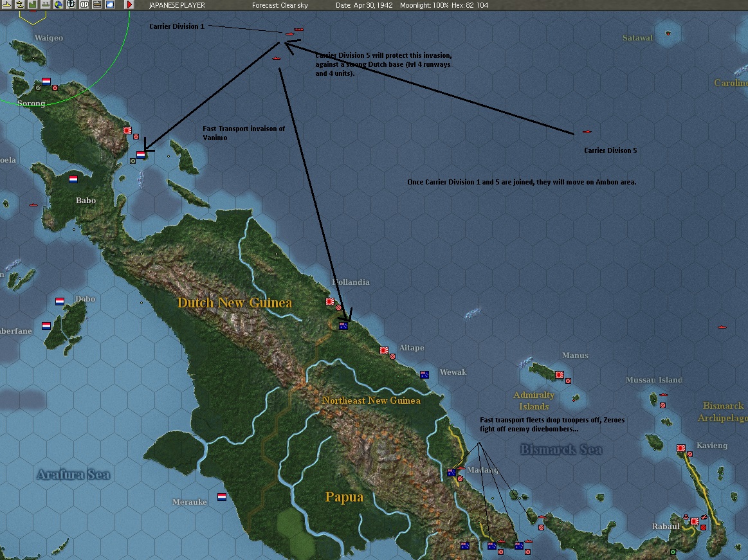Select the Dutch flag base at Babo

pos(73,179)
